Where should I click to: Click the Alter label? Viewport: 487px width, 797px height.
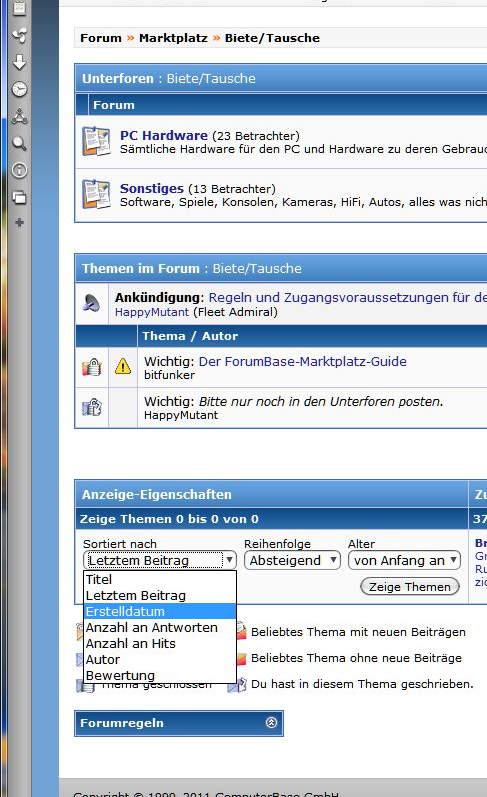click(x=361, y=544)
